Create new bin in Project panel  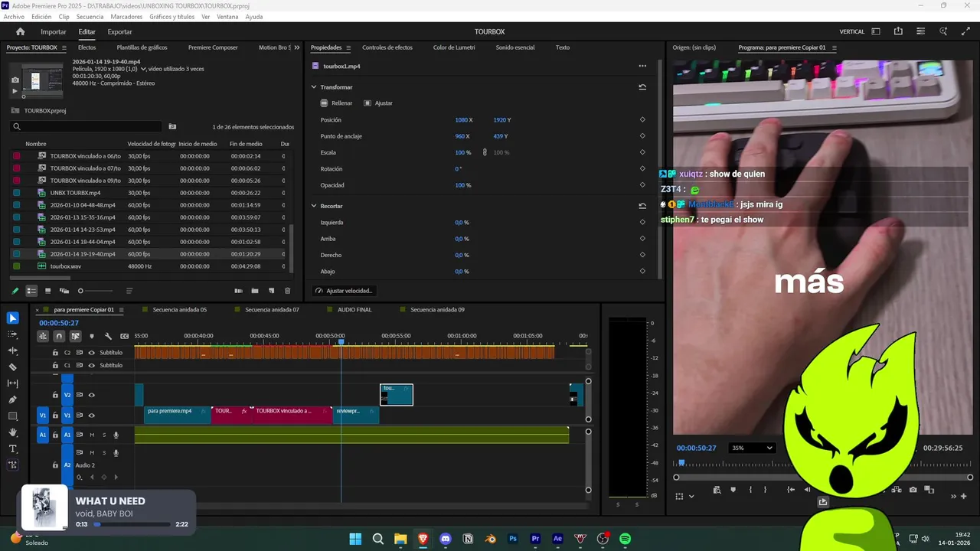tap(254, 291)
